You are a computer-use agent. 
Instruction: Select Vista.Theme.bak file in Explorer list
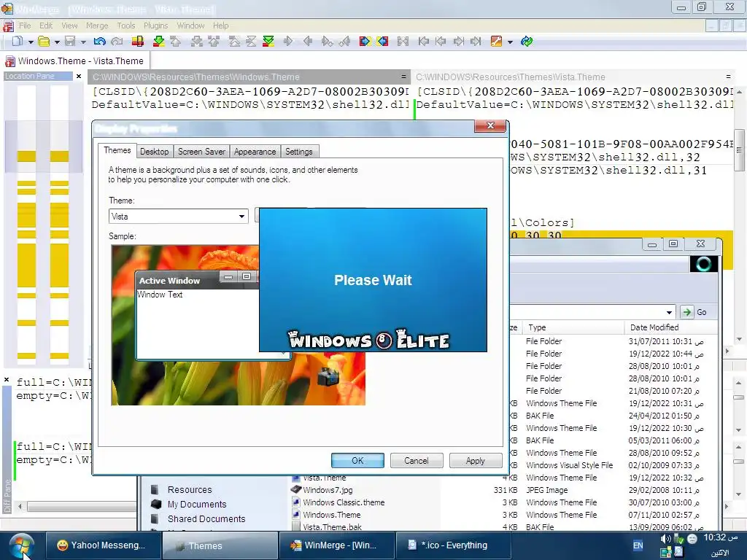tap(332, 527)
